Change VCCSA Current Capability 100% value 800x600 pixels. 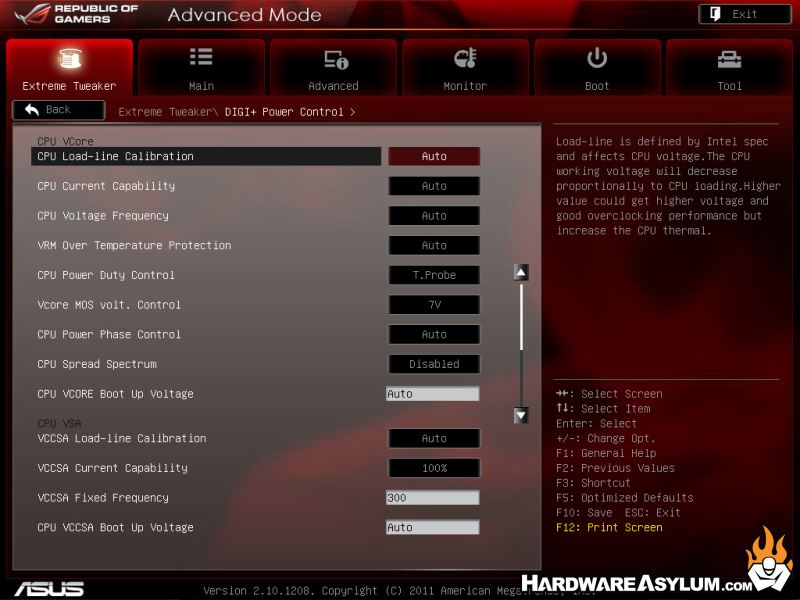point(434,468)
